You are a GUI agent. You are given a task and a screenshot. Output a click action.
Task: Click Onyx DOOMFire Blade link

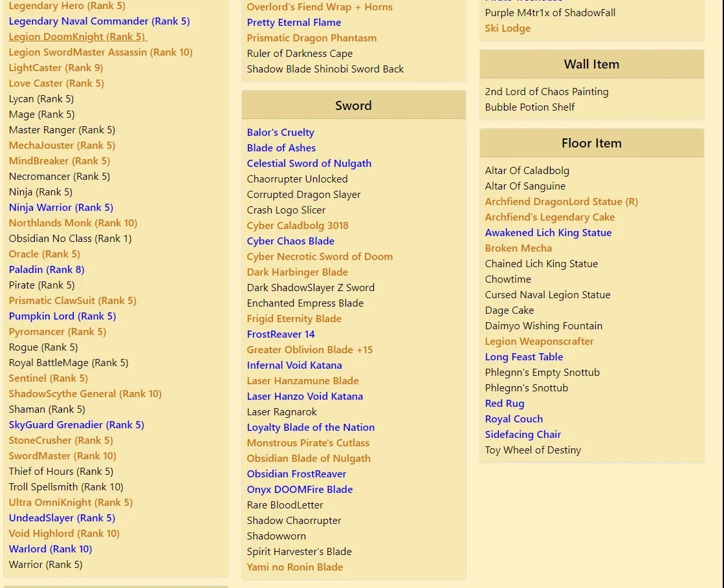pos(300,490)
